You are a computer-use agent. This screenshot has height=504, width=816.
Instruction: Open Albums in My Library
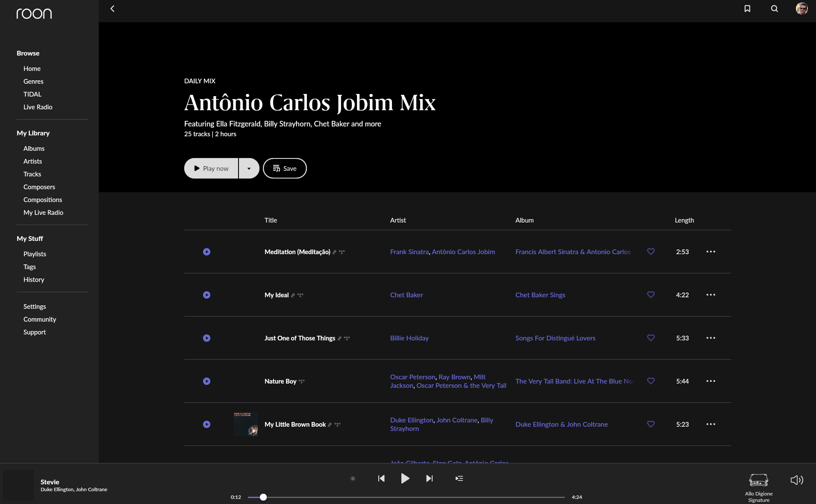(x=34, y=149)
